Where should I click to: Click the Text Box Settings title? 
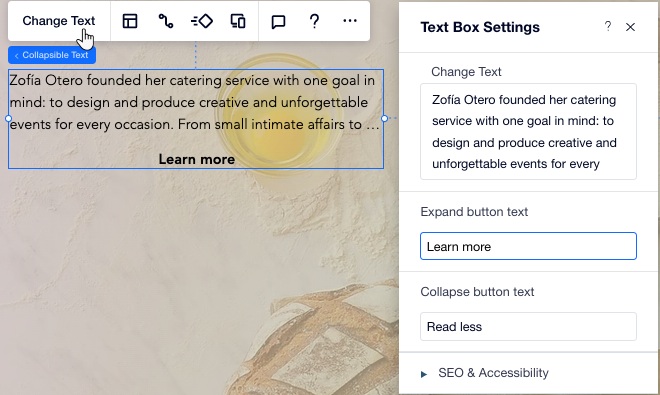click(480, 27)
